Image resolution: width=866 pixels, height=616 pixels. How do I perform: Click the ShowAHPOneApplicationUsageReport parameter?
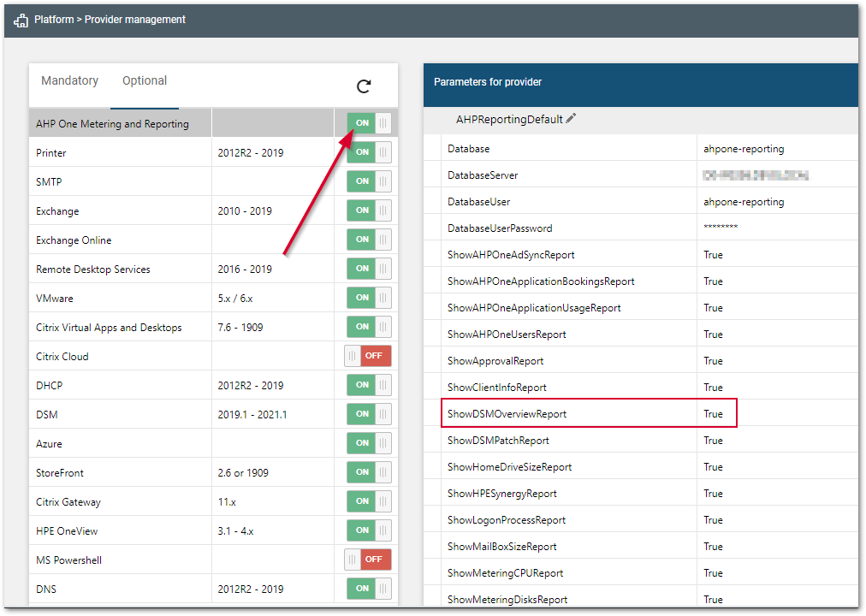tap(534, 308)
